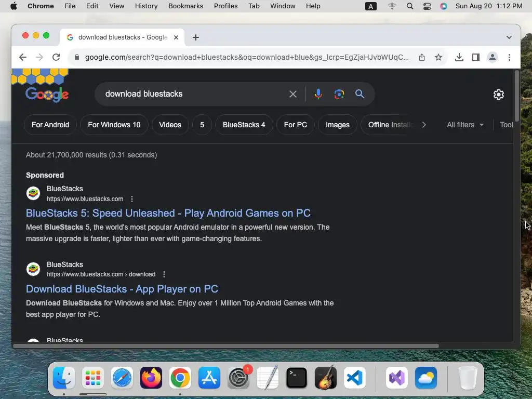The width and height of the screenshot is (532, 399).
Task: Click the browser back arrow
Action: 23,57
